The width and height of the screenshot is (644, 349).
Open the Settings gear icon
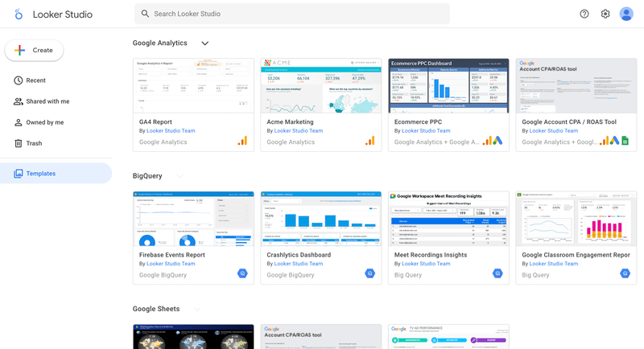605,14
